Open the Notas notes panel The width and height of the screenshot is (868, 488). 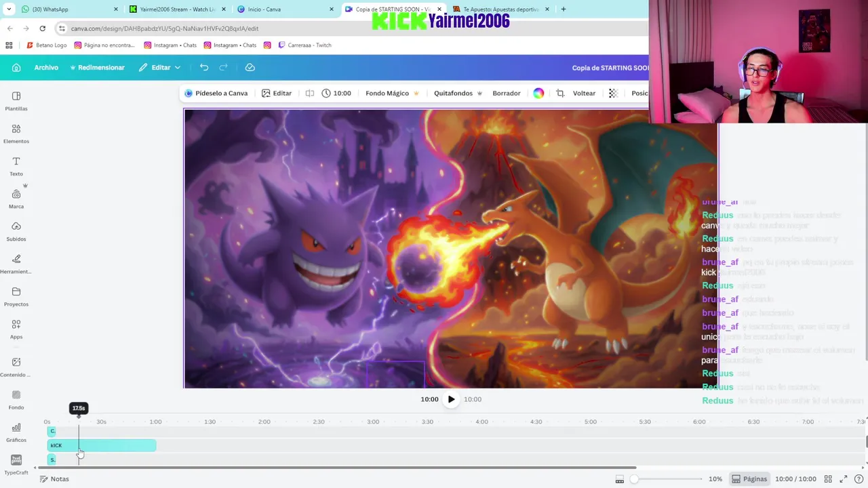54,479
